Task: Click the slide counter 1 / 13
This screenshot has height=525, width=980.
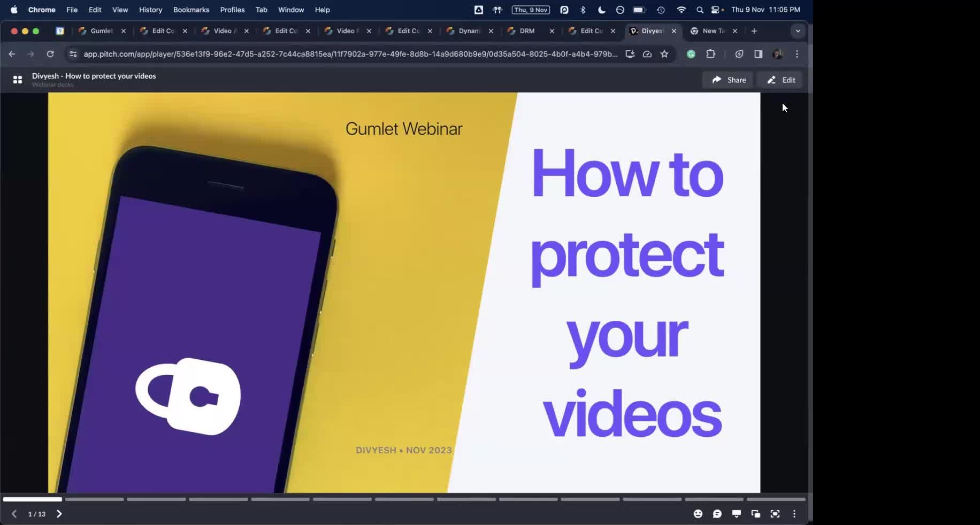Action: [x=37, y=514]
